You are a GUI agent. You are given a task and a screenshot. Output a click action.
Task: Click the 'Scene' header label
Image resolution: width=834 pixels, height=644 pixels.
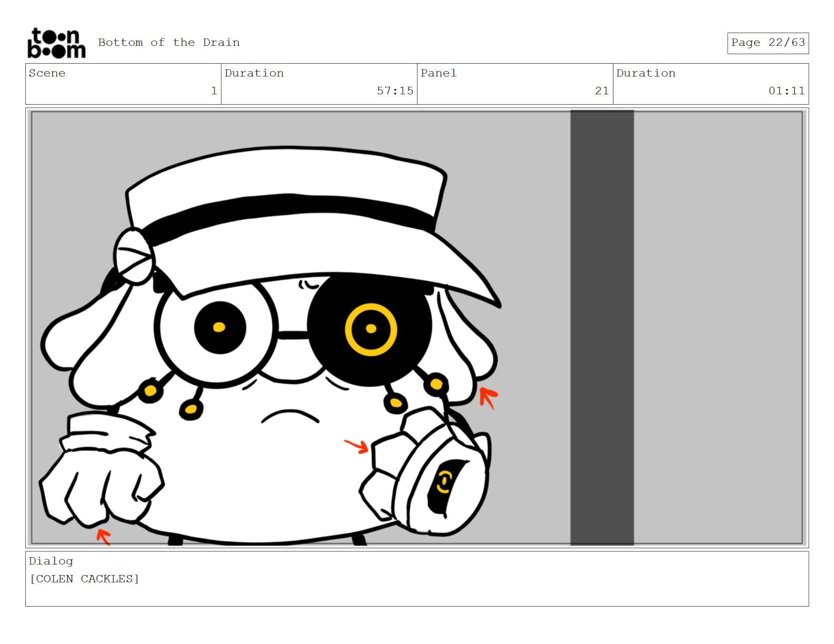pos(47,73)
